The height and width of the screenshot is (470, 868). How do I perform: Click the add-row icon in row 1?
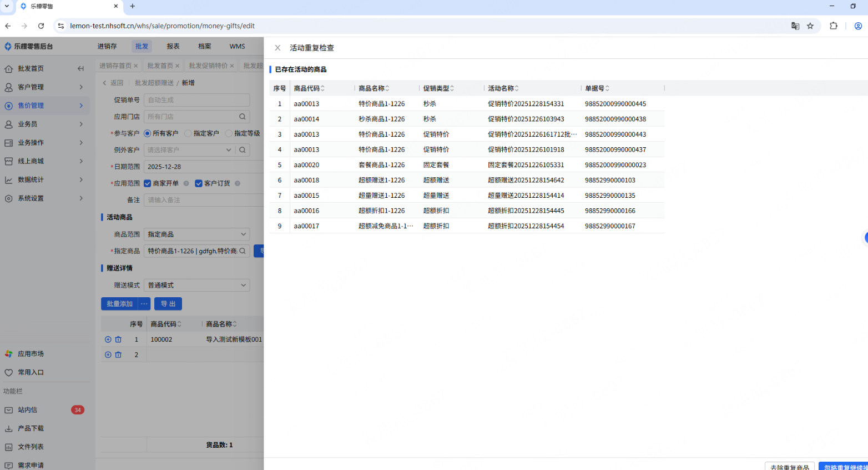point(108,339)
